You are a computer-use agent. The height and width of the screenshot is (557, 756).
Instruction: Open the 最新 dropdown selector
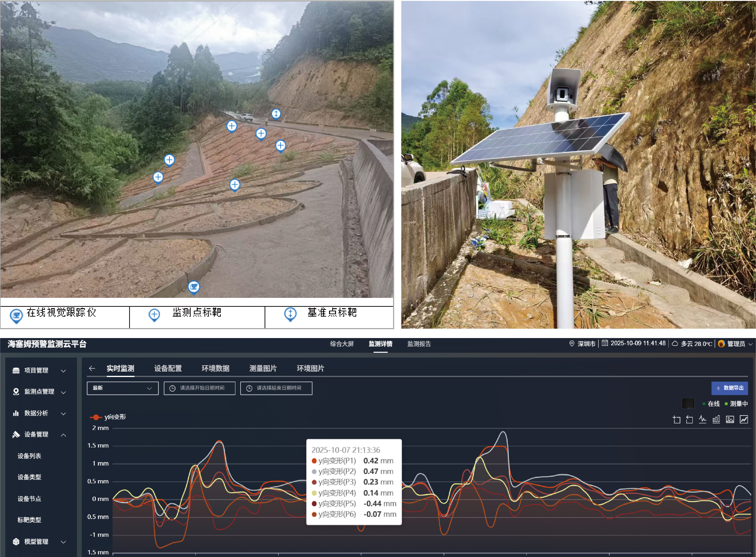point(123,388)
